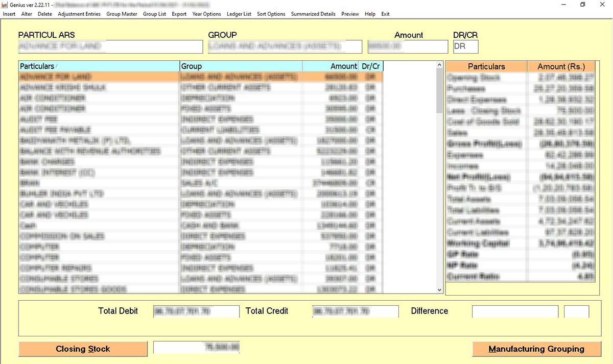Image resolution: width=613 pixels, height=364 pixels.
Task: Open the Export menu
Action: tap(179, 14)
